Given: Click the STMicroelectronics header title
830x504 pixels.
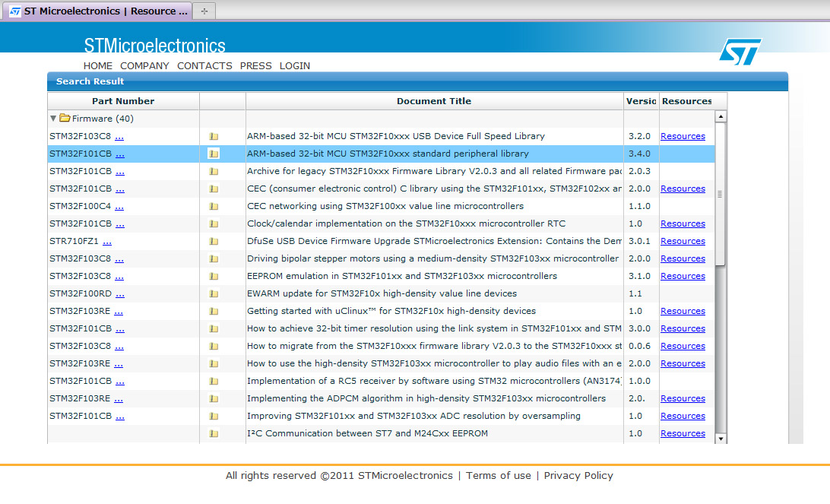Looking at the screenshot, I should [x=154, y=46].
